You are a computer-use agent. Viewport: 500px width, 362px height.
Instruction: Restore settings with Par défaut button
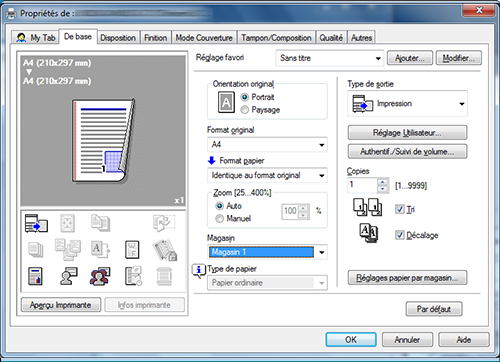point(434,309)
